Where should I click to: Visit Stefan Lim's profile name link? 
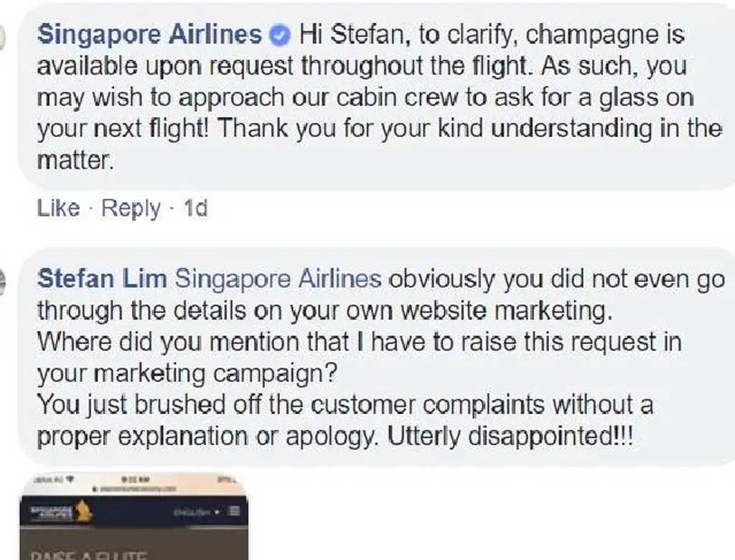pos(102,279)
